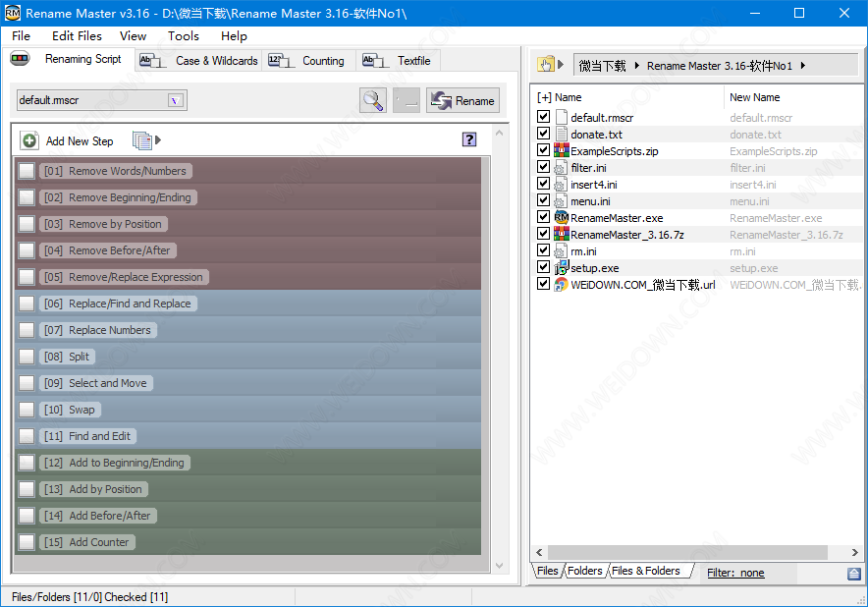Click the RenameMaster.exe file icon
The width and height of the screenshot is (868, 607).
point(562,217)
